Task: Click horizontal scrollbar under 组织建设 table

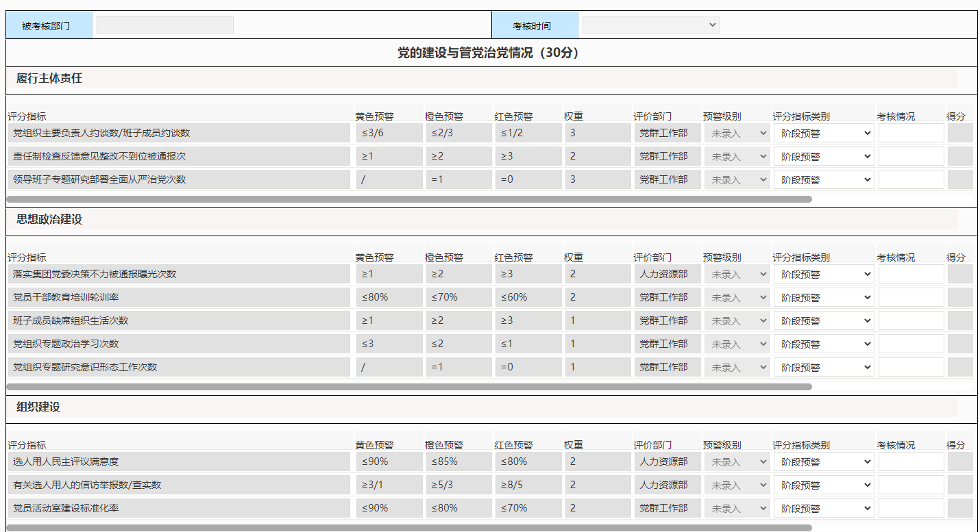Action: [408, 528]
